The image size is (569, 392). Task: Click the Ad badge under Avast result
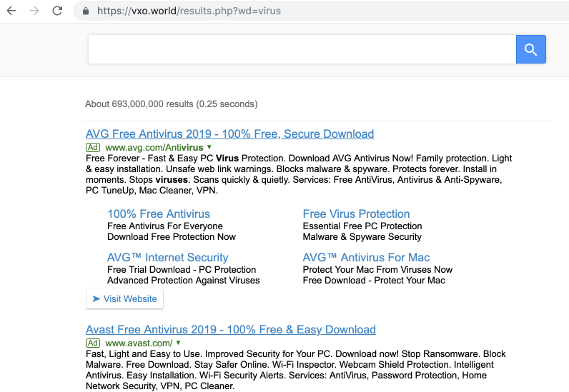point(92,343)
